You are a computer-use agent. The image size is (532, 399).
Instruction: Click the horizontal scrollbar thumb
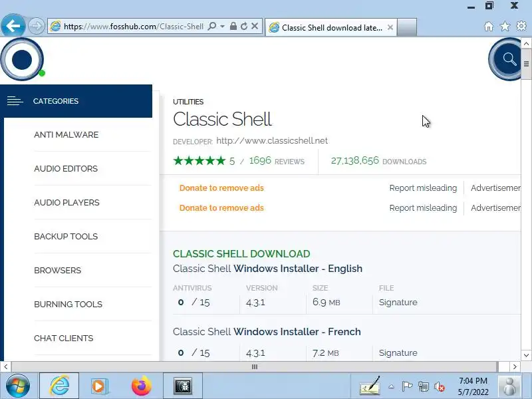[255, 367]
